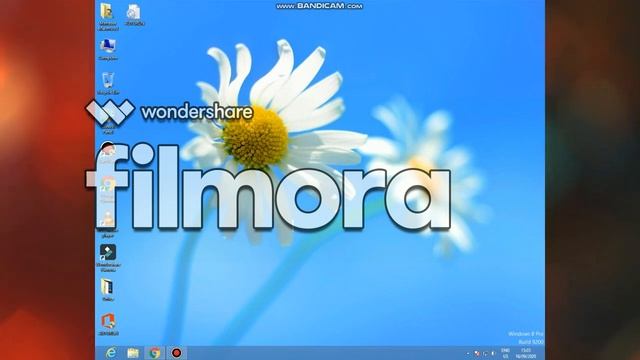Viewport: 640px width, 360px height.
Task: Open Bandicam recorder in the taskbar
Action: coord(176,353)
